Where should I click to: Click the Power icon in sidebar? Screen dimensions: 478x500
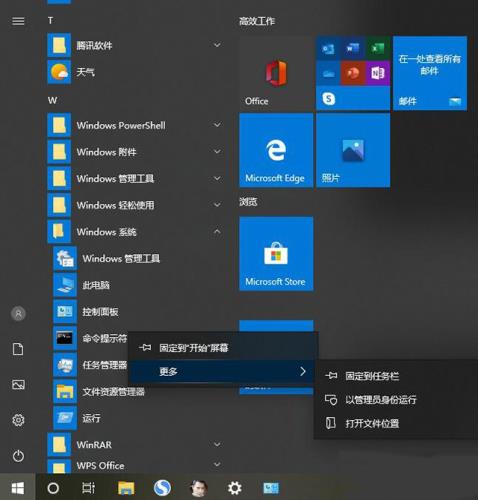click(18, 456)
